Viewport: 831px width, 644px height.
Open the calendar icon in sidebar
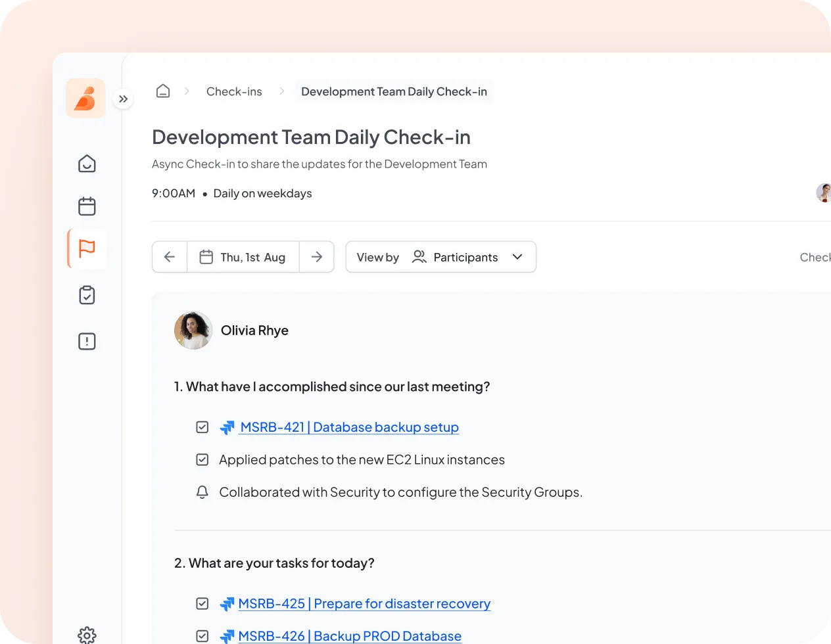coord(87,206)
